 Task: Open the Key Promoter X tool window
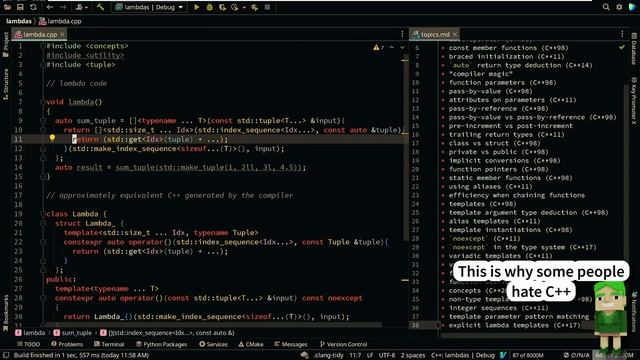tap(634, 100)
